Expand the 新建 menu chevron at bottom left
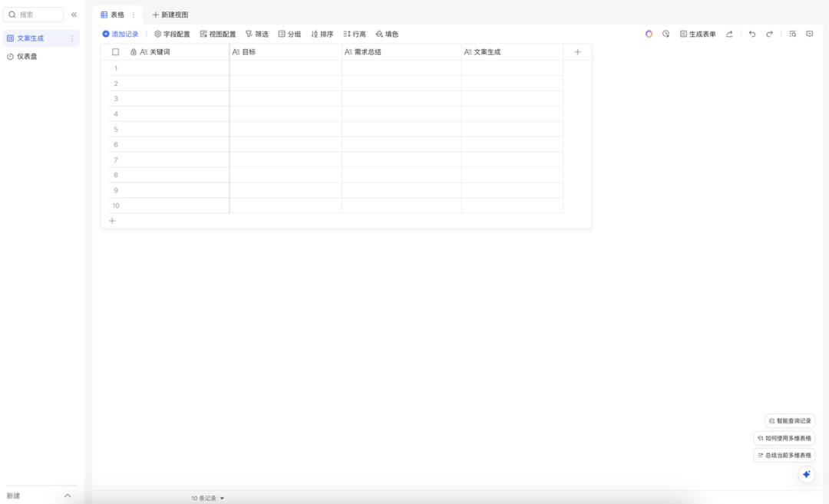829x504 pixels. click(x=68, y=496)
